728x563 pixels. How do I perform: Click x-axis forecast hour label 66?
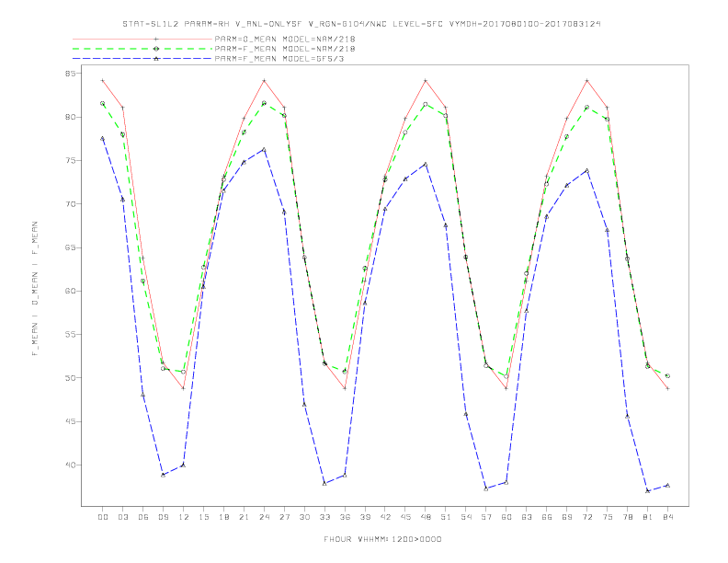(547, 517)
